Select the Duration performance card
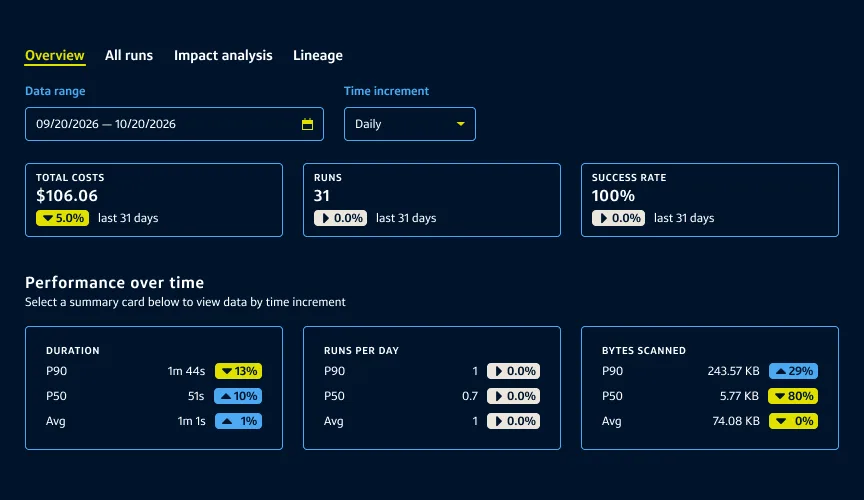 tap(154, 388)
